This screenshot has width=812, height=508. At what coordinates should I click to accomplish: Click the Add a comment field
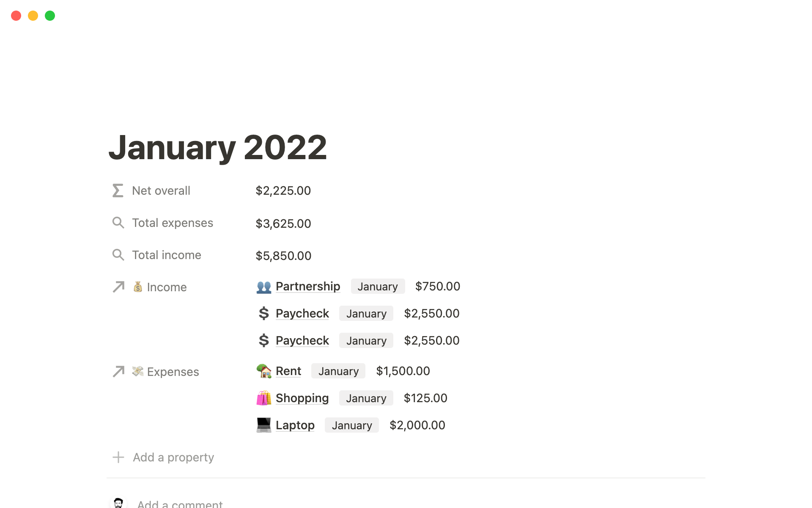180,504
